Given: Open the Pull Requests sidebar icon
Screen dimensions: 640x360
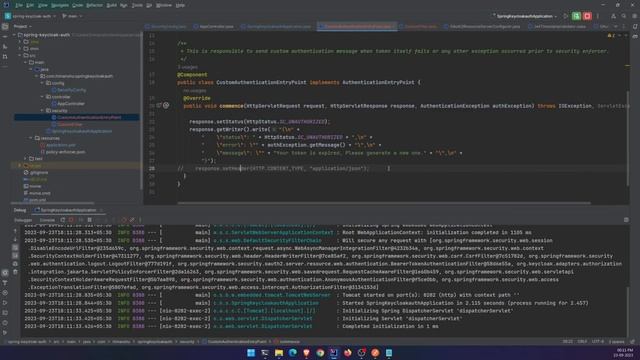Looking at the screenshot, I should click(x=5, y=57).
